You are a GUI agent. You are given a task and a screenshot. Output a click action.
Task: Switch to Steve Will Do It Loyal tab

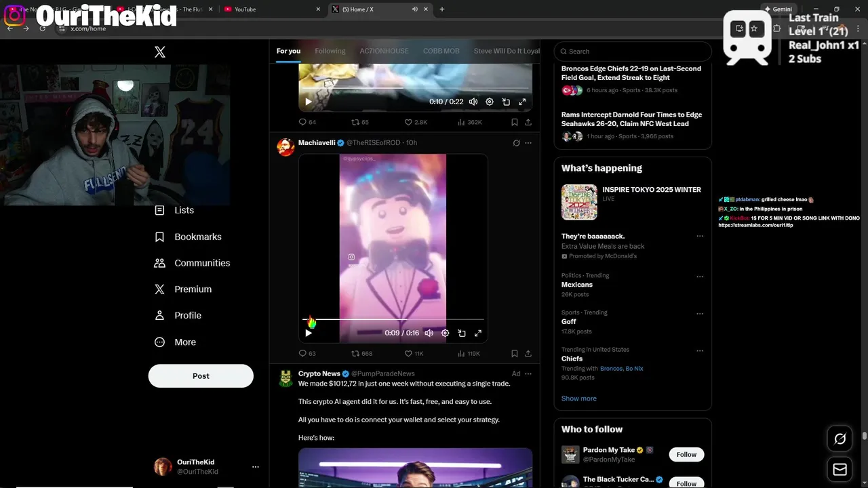click(x=507, y=51)
